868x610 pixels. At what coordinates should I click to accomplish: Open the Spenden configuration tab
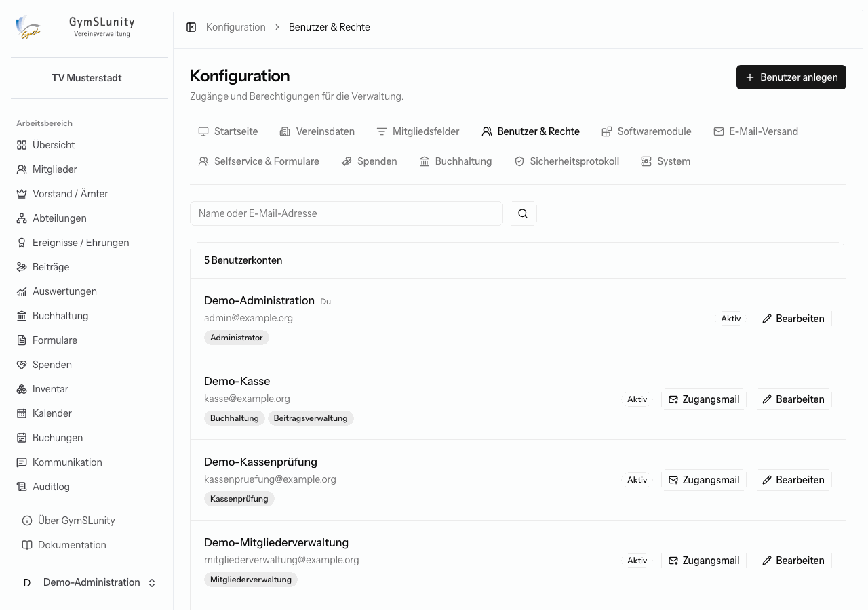pyautogui.click(x=369, y=161)
